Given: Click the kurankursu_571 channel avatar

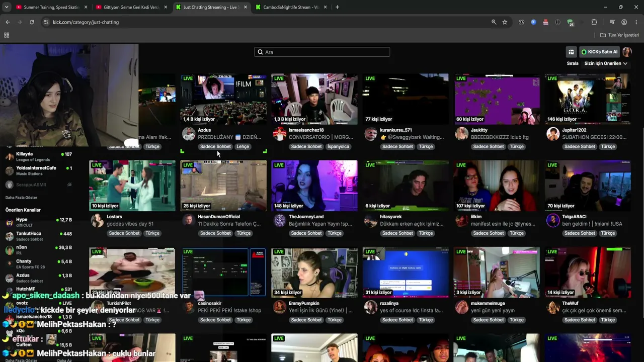Looking at the screenshot, I should 371,134.
